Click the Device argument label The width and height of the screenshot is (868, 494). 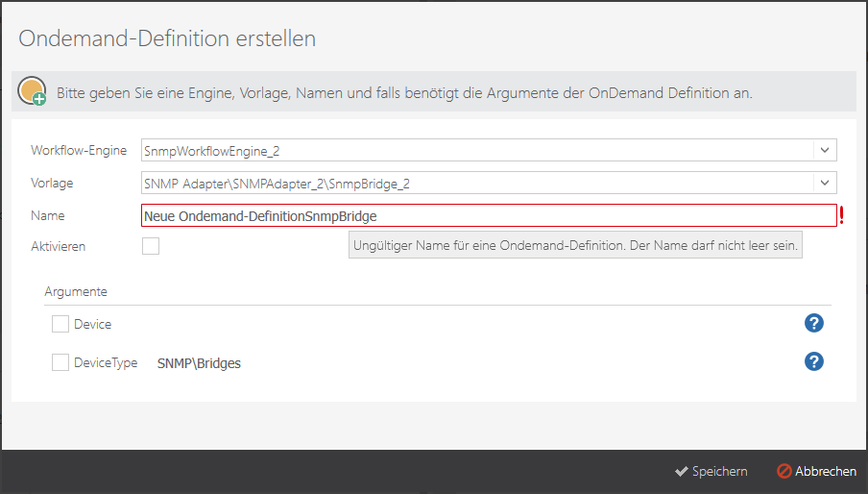[92, 324]
